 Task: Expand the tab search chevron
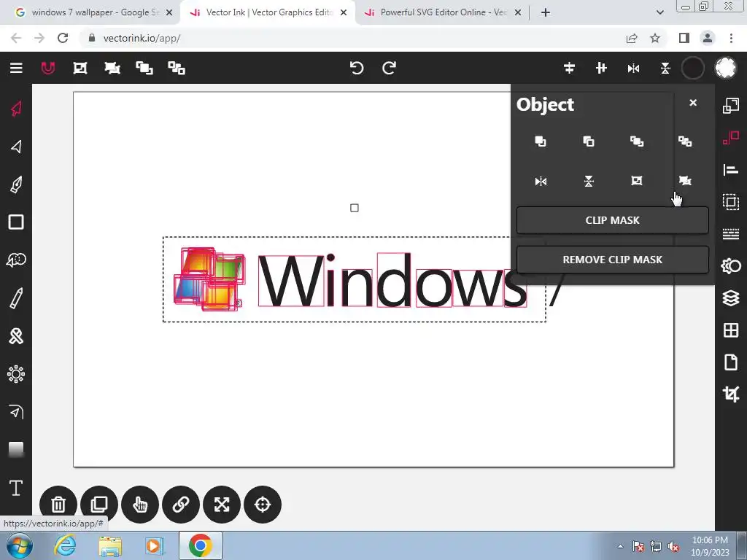pyautogui.click(x=659, y=12)
